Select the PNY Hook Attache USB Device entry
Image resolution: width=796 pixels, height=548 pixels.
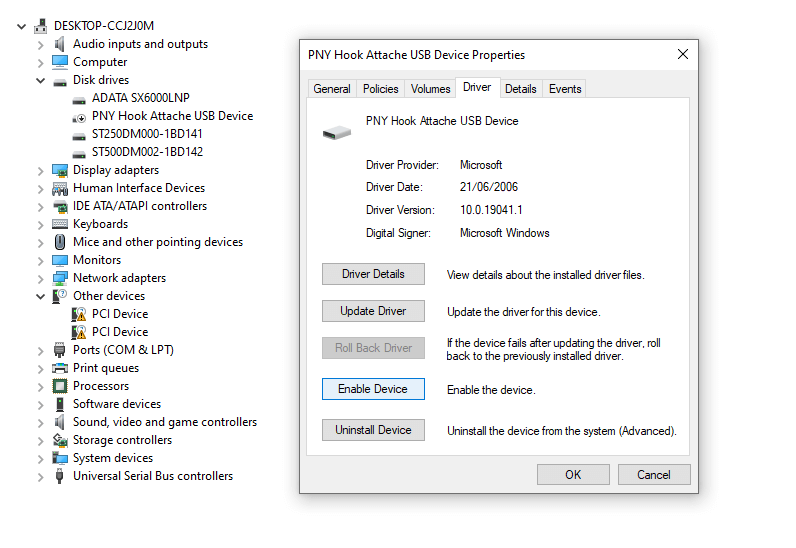173,116
